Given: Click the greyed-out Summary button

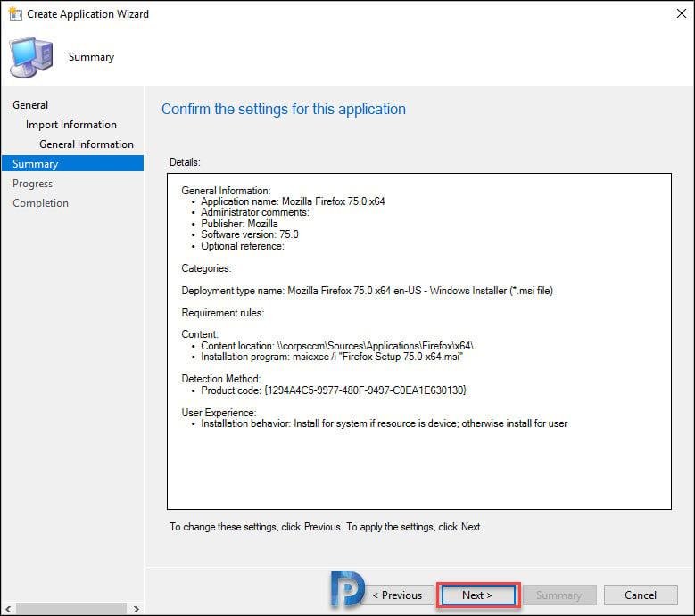Looking at the screenshot, I should click(x=558, y=595).
